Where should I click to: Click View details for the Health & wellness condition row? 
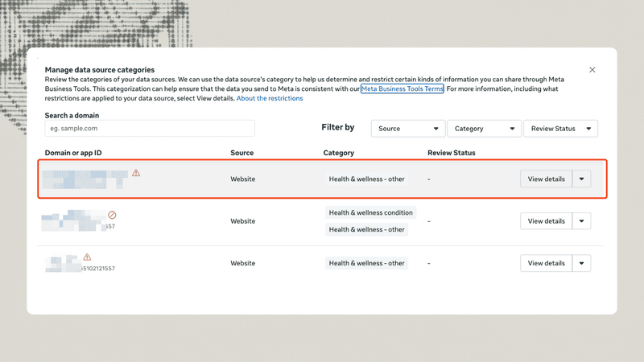pyautogui.click(x=546, y=220)
